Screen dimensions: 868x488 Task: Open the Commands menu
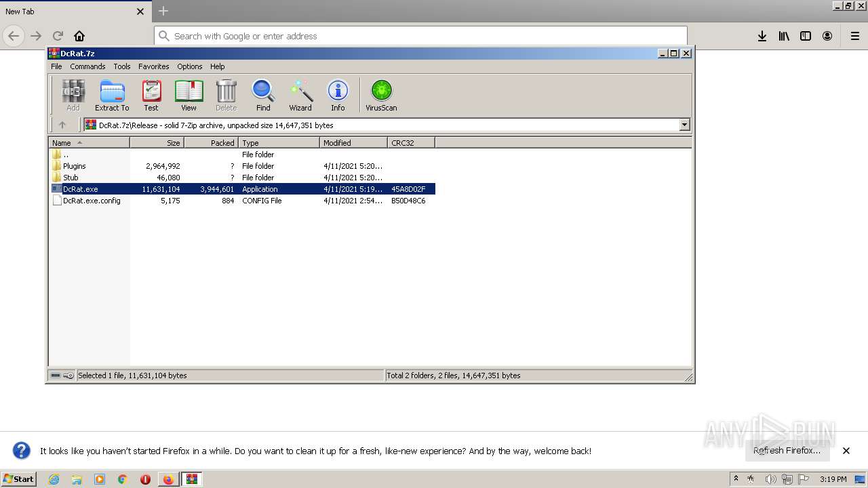pyautogui.click(x=87, y=66)
